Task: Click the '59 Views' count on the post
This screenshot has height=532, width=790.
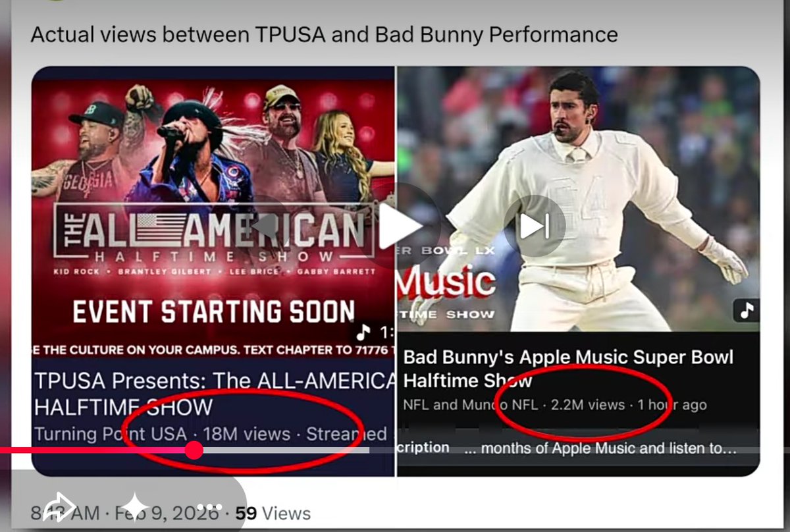Action: (273, 514)
